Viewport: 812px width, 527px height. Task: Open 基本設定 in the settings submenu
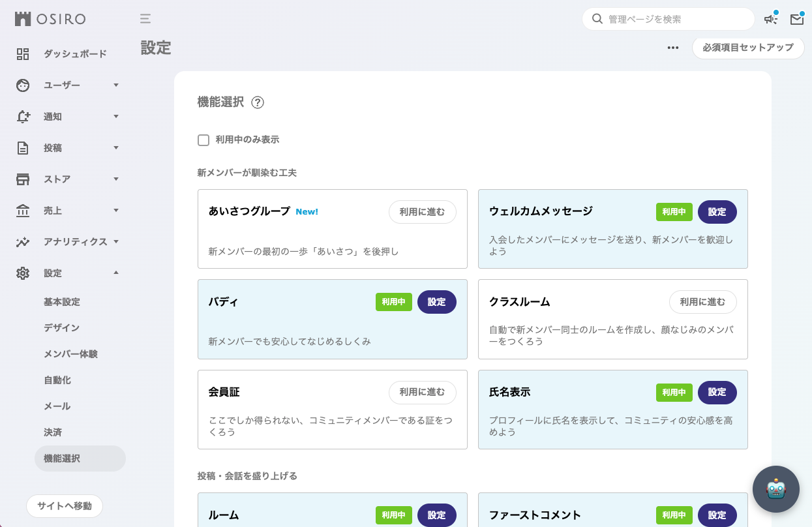click(x=62, y=302)
